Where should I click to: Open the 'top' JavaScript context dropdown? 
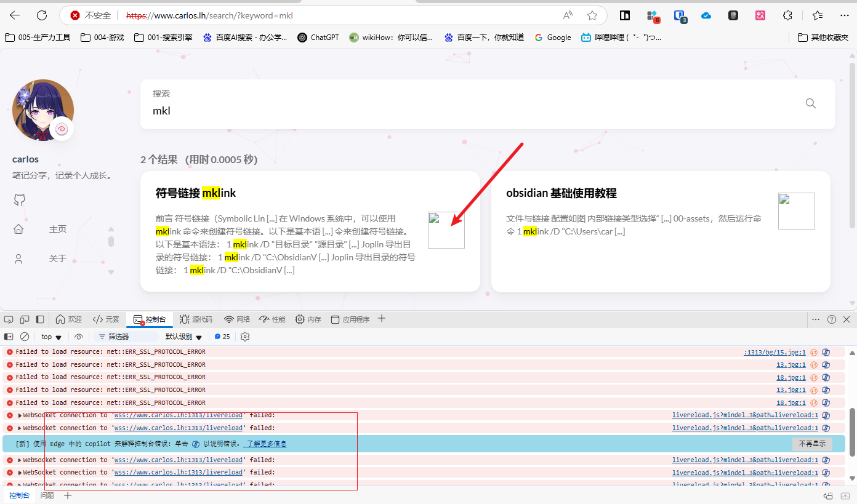(51, 337)
